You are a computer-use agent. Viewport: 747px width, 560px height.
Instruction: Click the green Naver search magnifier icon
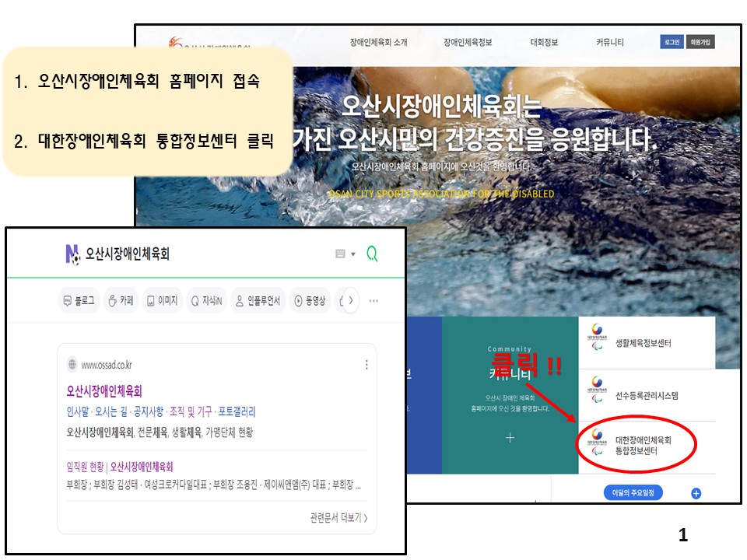[x=372, y=254]
